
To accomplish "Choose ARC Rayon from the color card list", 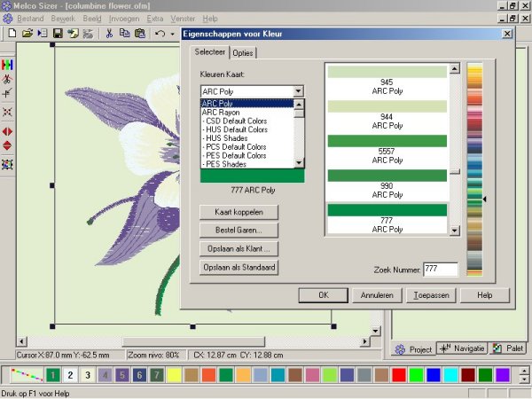I will pyautogui.click(x=247, y=113).
